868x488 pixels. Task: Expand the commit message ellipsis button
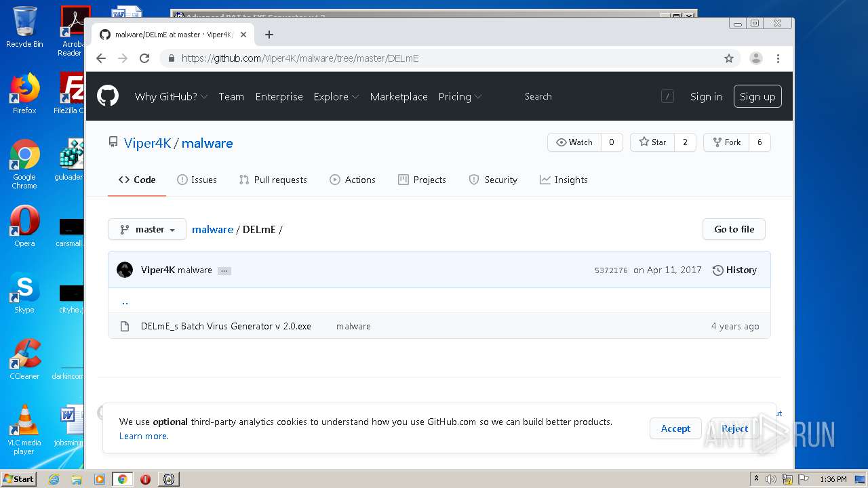(x=224, y=270)
